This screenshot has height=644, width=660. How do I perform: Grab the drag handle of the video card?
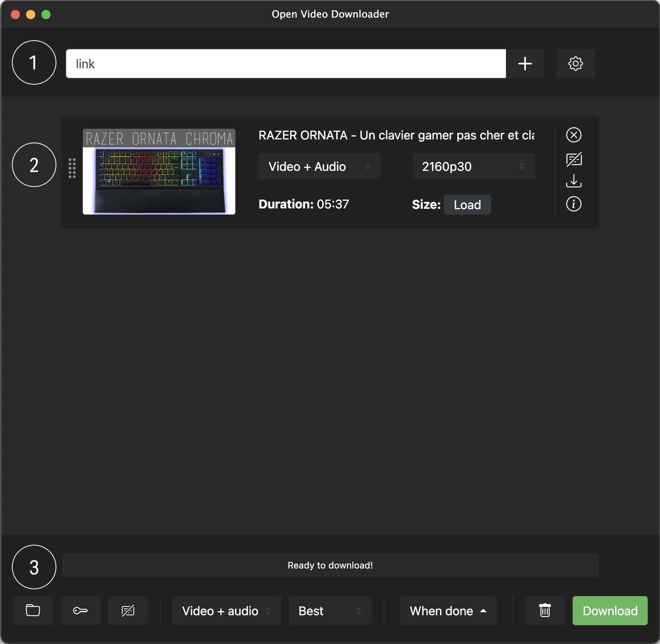[x=72, y=168]
